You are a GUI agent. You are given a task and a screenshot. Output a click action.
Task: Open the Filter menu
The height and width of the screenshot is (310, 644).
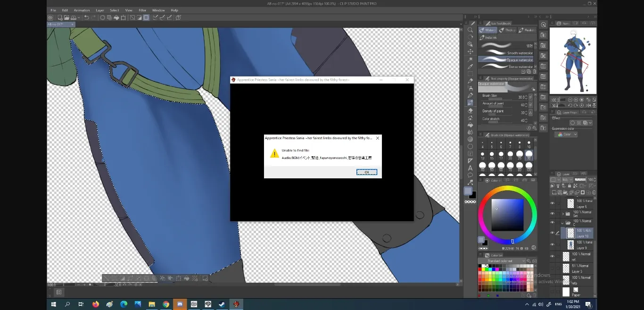(x=142, y=10)
